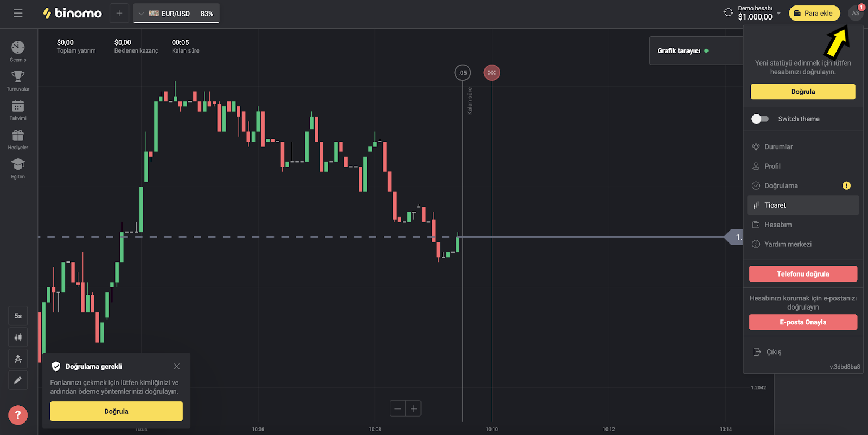Open the Takvimi calendar icon
Viewport: 868px width, 435px height.
tap(18, 106)
